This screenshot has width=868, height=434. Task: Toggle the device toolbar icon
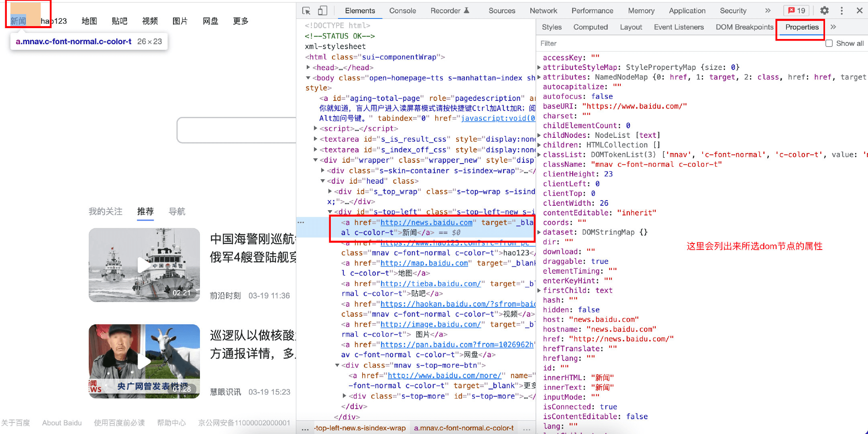tap(322, 11)
